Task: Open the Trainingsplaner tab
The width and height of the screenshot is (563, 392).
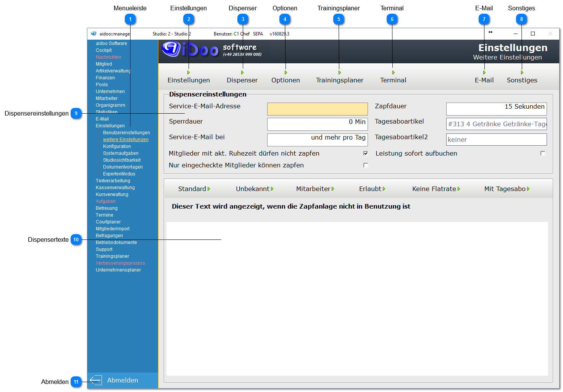Action: [x=340, y=80]
